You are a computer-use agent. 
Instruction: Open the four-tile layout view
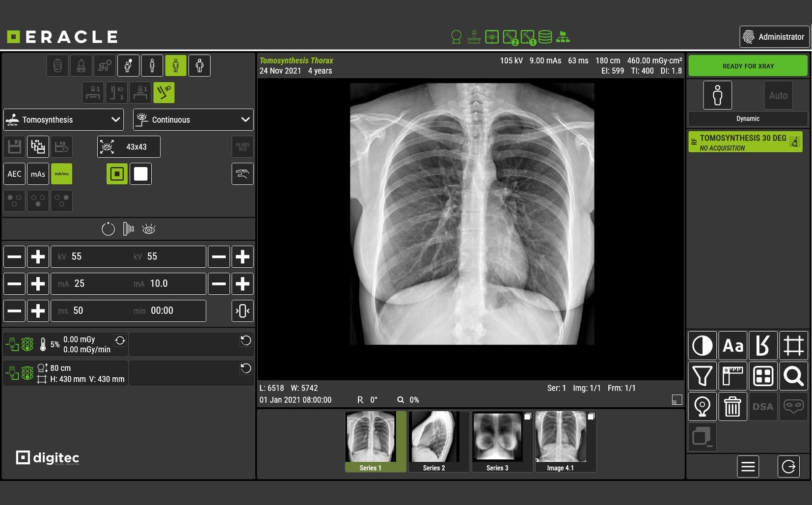pyautogui.click(x=763, y=376)
